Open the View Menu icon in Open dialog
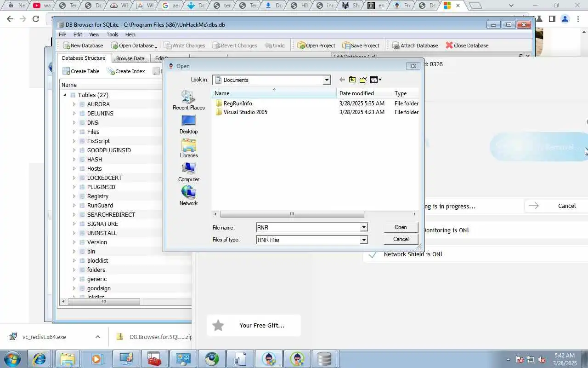The width and height of the screenshot is (588, 368). click(x=376, y=80)
